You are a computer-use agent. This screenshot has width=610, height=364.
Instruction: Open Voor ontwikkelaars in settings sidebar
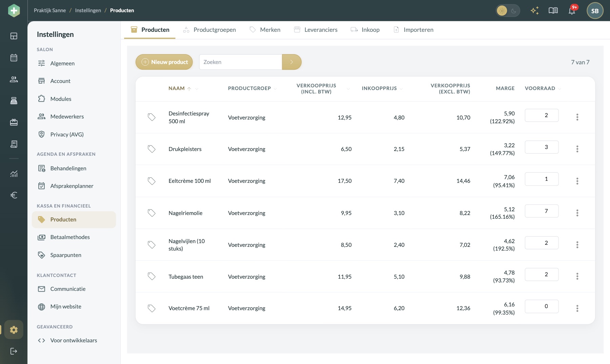click(x=74, y=340)
